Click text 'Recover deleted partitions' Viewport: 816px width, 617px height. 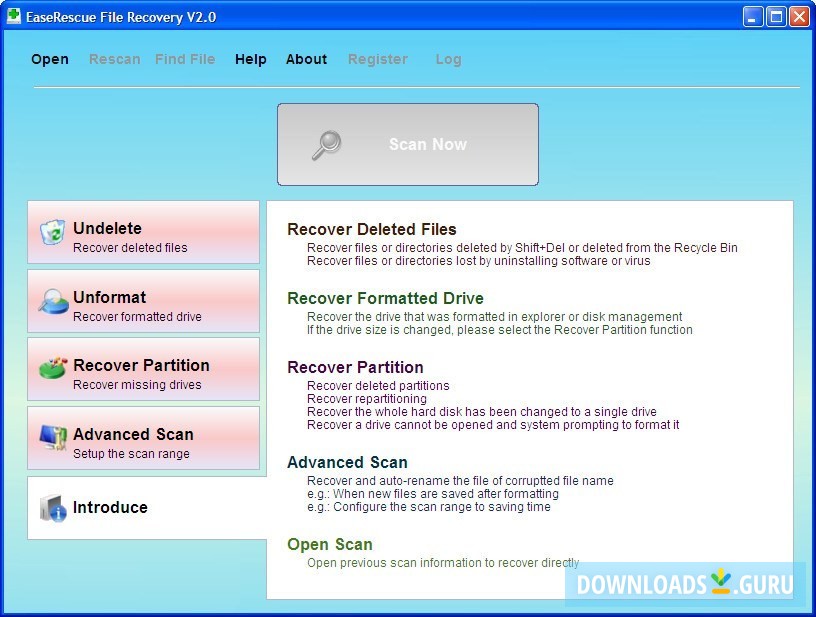pos(378,385)
